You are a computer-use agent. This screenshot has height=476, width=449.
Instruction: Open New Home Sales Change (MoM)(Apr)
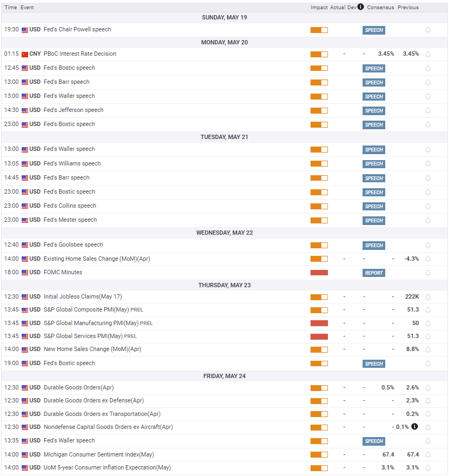(x=92, y=349)
